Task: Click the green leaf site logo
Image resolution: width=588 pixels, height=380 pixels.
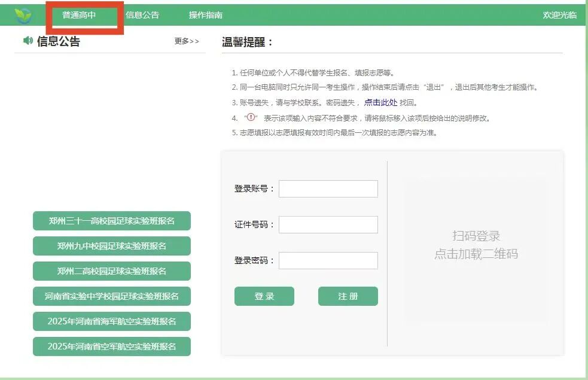Action: tap(23, 15)
